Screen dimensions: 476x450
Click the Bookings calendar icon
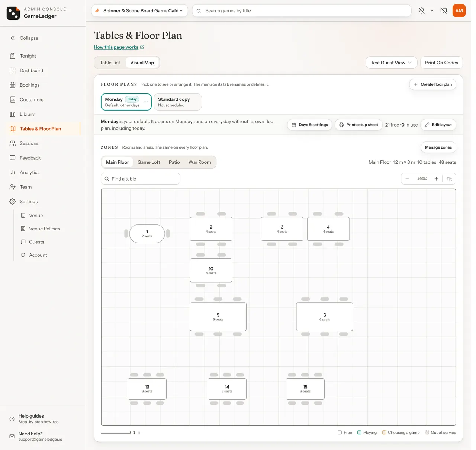13,85
